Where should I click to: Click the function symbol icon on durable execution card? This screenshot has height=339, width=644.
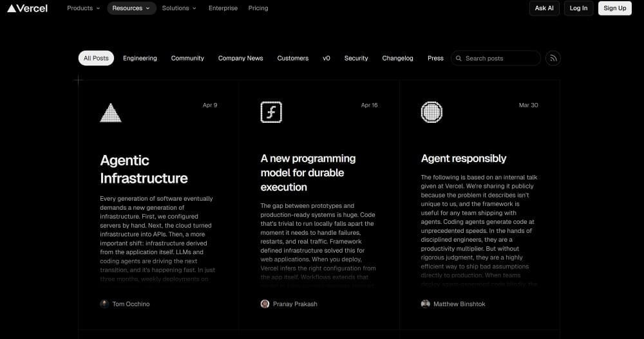click(x=271, y=112)
